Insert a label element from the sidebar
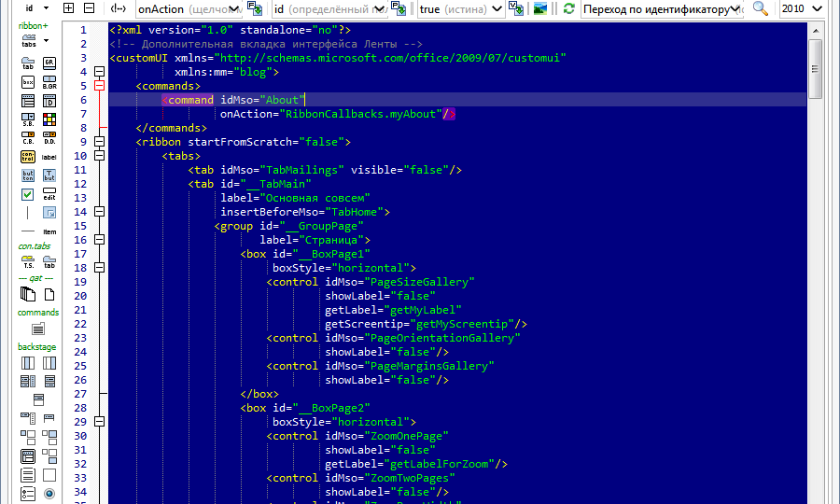Viewport: 840px width, 504px height. tap(49, 157)
